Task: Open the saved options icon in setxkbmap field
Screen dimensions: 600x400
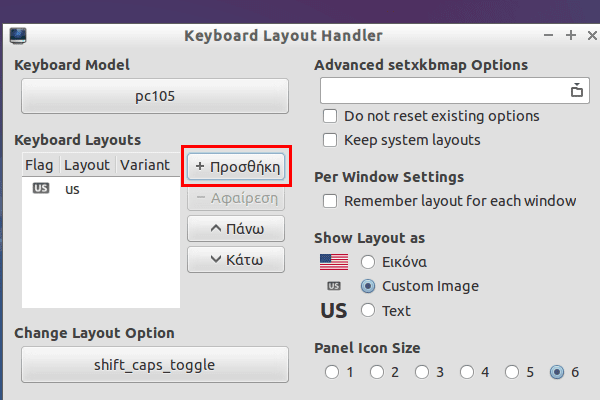Action: click(x=577, y=91)
